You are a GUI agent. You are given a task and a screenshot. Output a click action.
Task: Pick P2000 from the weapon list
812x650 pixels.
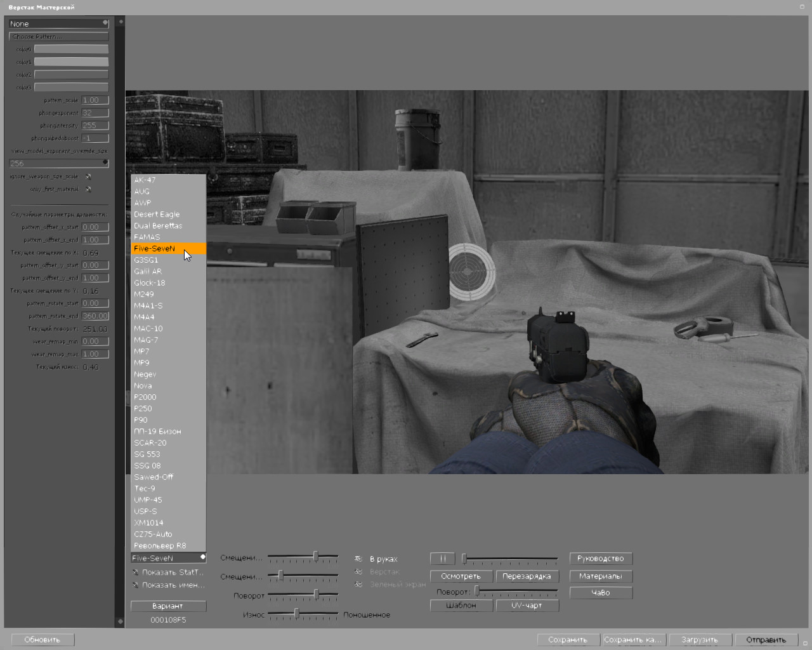[168, 397]
